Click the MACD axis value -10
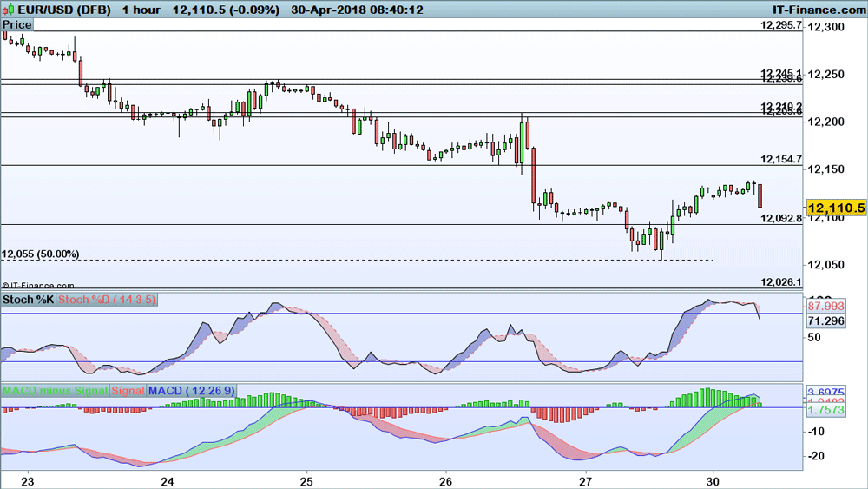 (x=817, y=432)
